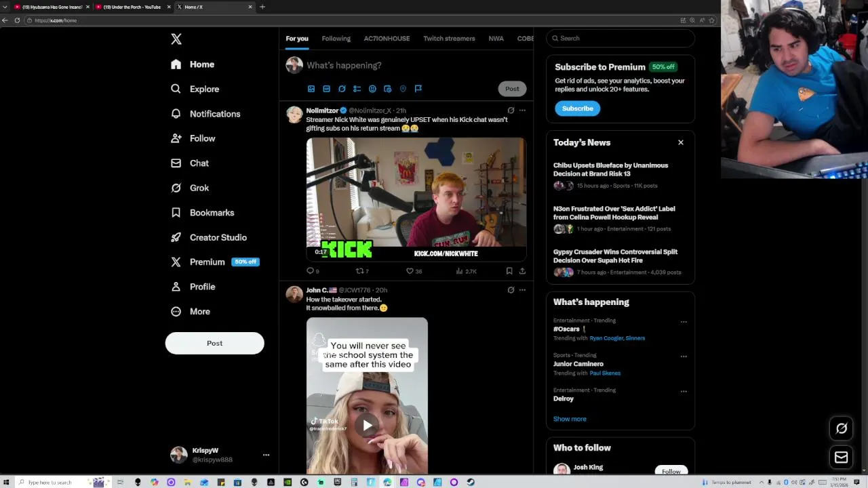Open the floating messages button
This screenshot has height=488, width=868.
842,457
